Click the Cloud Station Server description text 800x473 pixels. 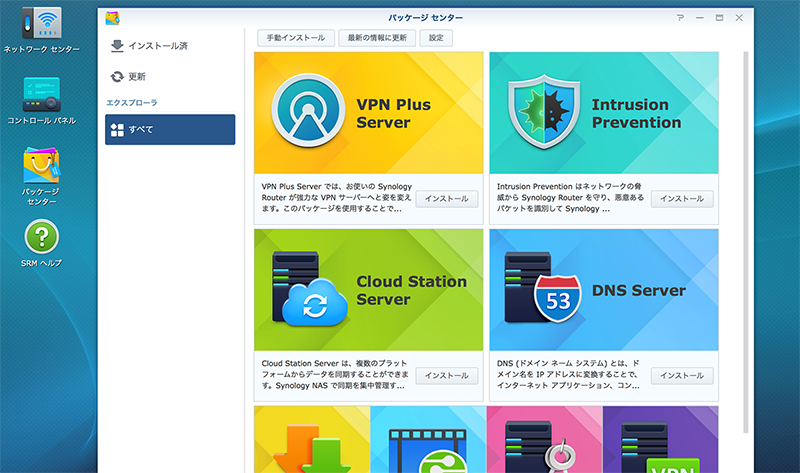pyautogui.click(x=335, y=375)
